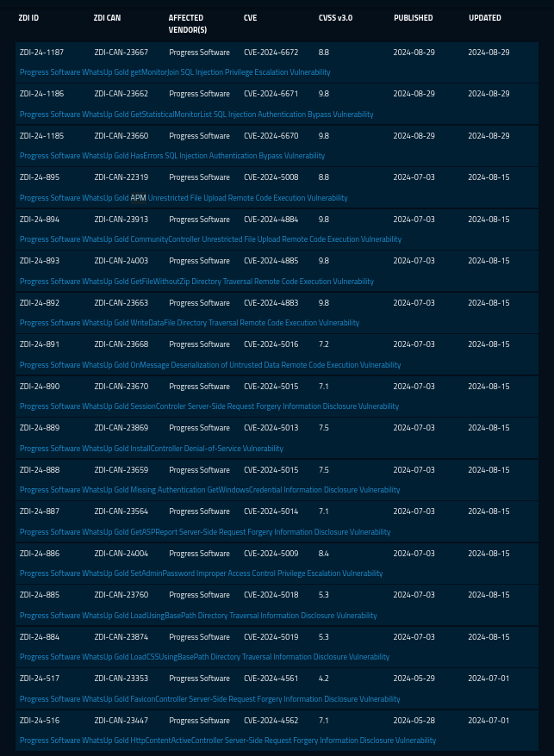This screenshot has height=756, width=554.
Task: Select the ZDI-24-1187 ID cell
Action: (41, 53)
